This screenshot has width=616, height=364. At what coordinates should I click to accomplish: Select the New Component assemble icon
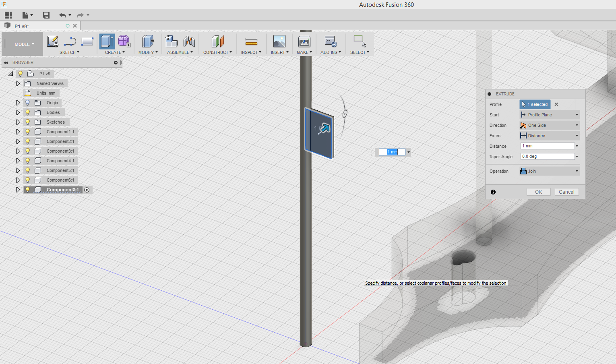[172, 41]
